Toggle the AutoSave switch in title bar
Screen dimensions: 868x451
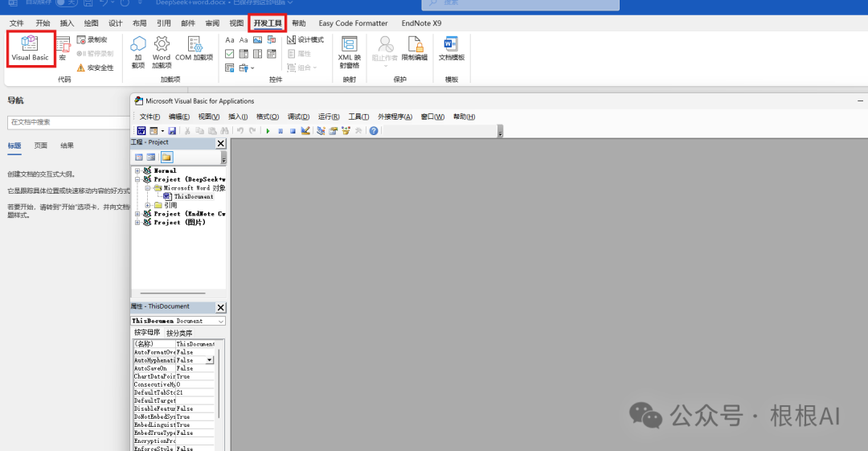(x=67, y=2)
